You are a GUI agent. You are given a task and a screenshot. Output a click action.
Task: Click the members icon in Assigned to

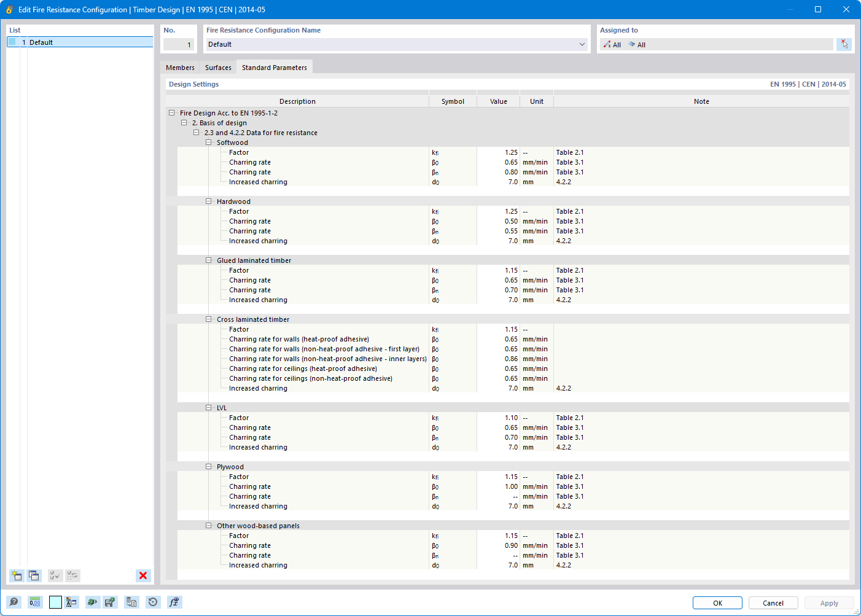tap(607, 45)
